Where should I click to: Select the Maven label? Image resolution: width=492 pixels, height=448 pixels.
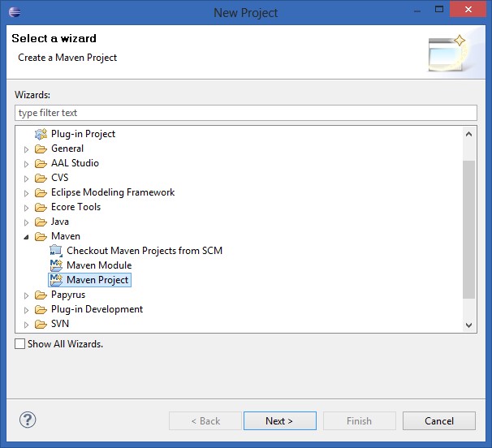pyautogui.click(x=66, y=236)
